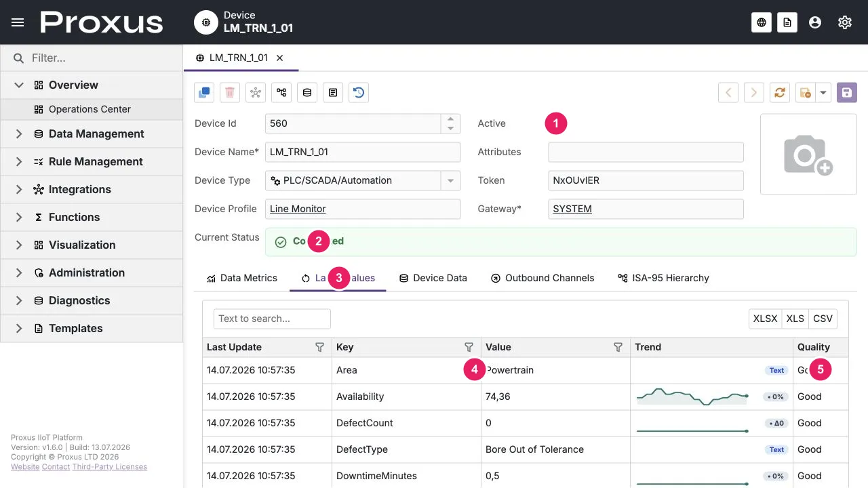Click filter icon on Value column

click(x=618, y=347)
